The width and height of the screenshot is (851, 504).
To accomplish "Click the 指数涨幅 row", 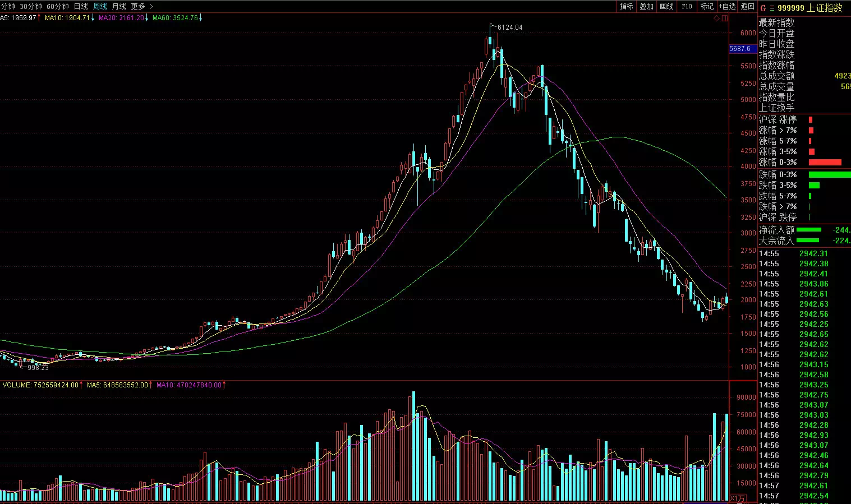I will [804, 65].
